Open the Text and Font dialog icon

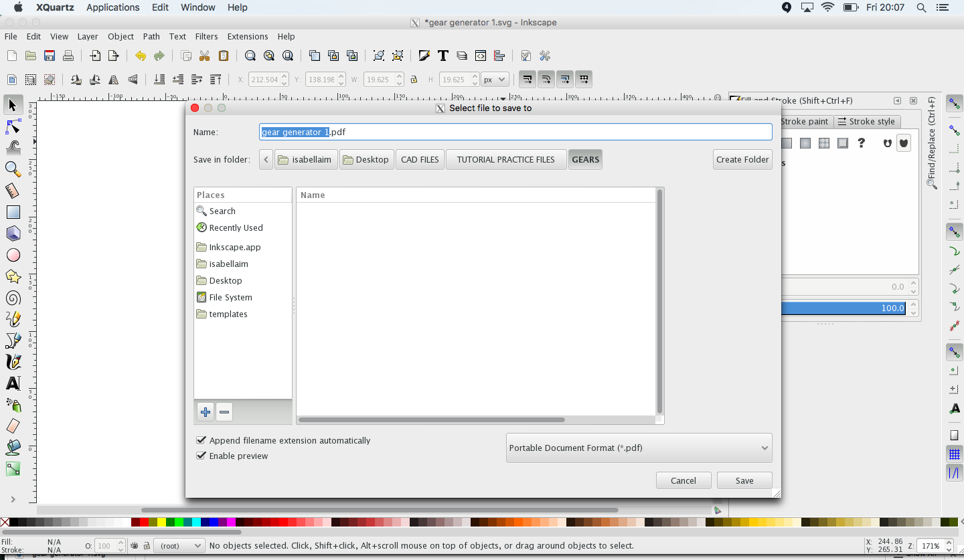point(443,56)
